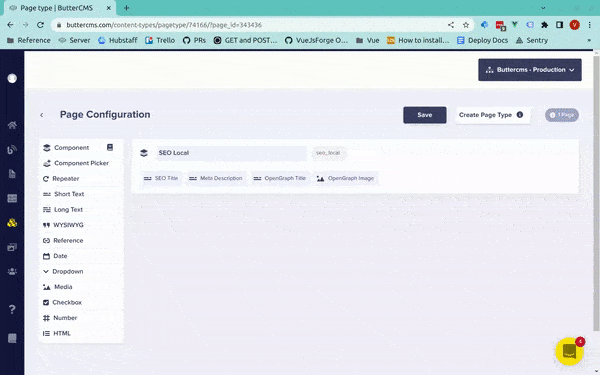Open the Reference bookmarks folder
This screenshot has width=600, height=375.
(x=29, y=40)
